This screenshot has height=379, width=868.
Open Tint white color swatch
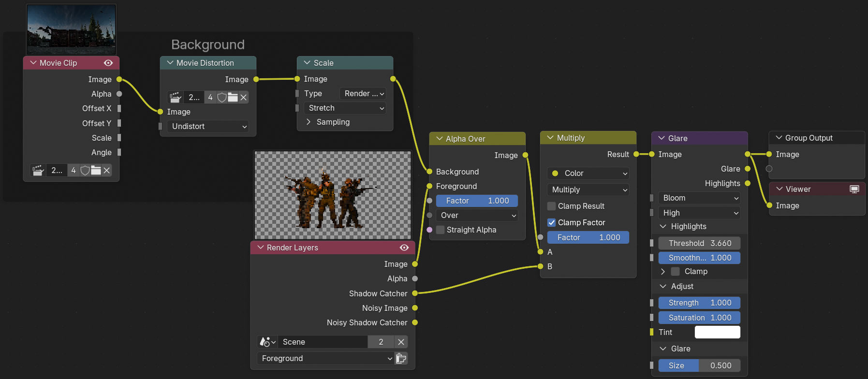[x=718, y=332]
